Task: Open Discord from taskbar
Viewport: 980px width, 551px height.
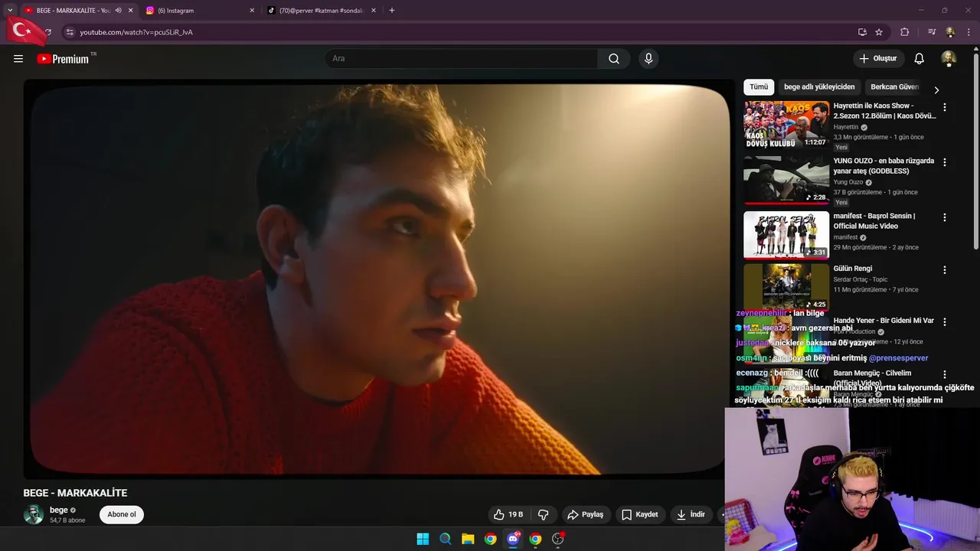Action: tap(513, 539)
